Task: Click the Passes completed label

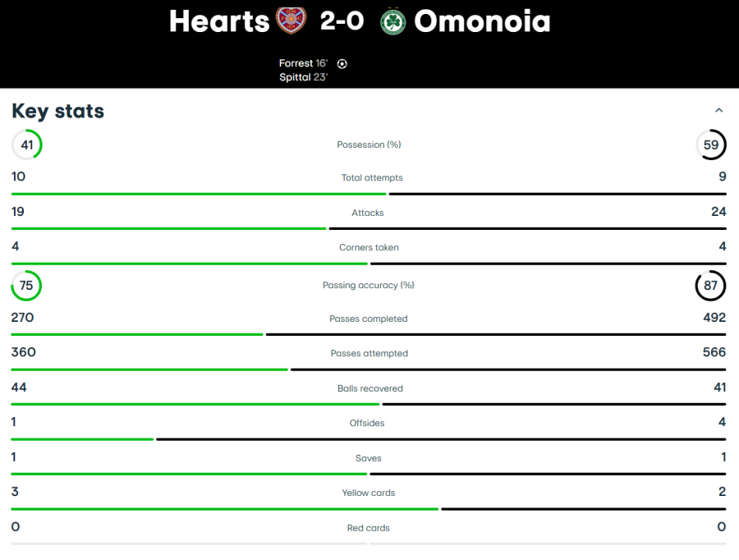Action: click(369, 319)
